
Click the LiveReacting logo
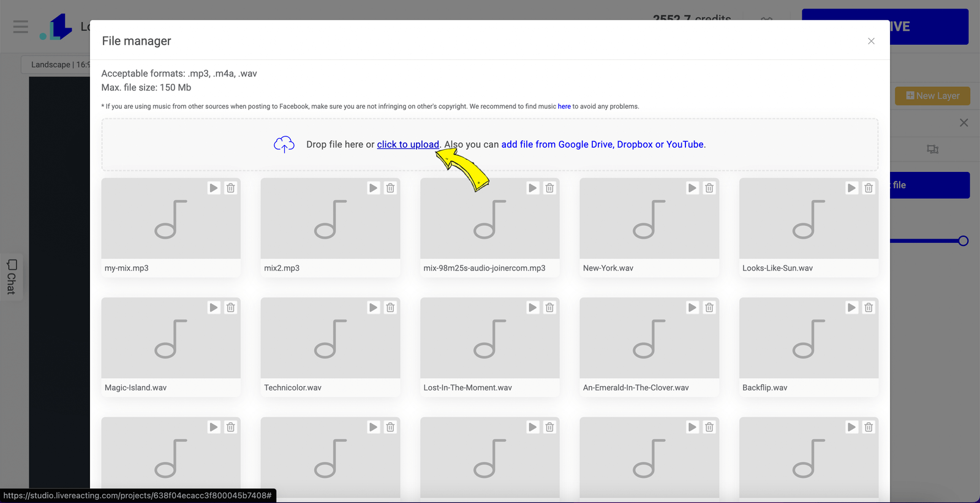click(x=56, y=27)
